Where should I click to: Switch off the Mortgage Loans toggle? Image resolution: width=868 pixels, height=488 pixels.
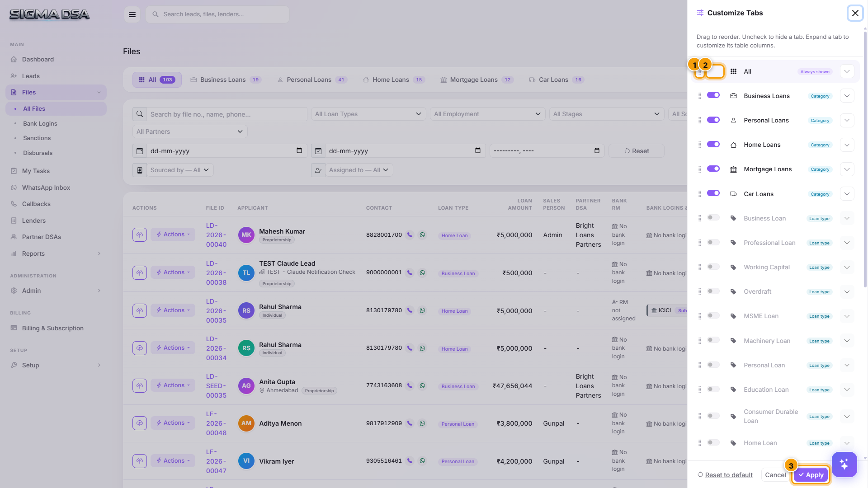click(713, 169)
